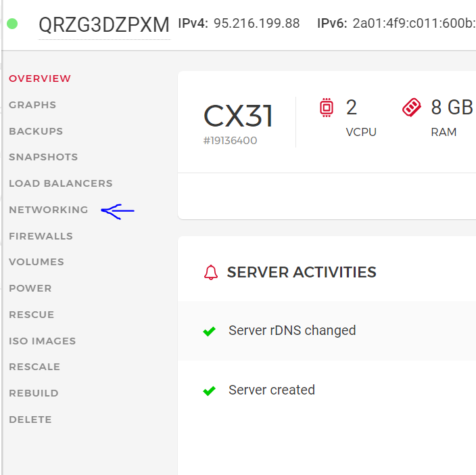Viewport: 476px width, 475px height.
Task: Click the red RAM module icon
Action: (x=411, y=107)
